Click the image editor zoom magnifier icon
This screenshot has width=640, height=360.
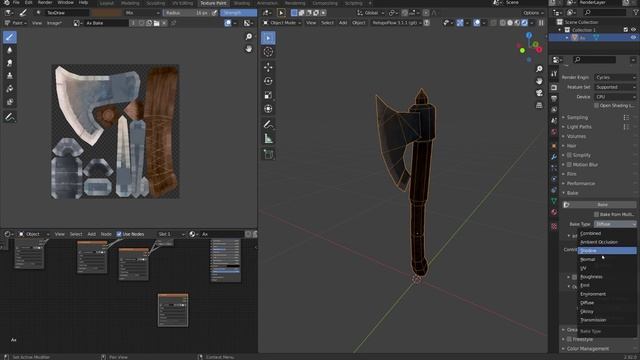[249, 37]
